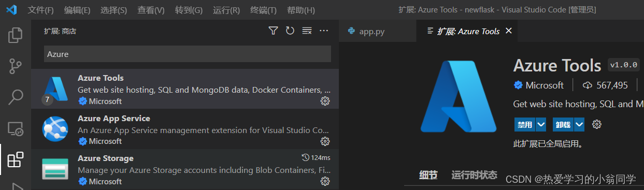Open Azure Storage manage gear
The image size is (644, 190).
coord(325,181)
